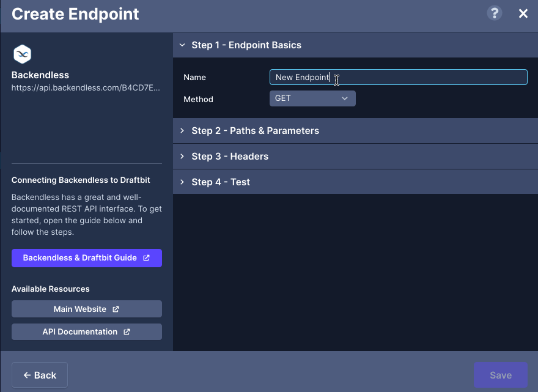Click the Connecting Backendless to Draftbit heading

click(x=81, y=180)
